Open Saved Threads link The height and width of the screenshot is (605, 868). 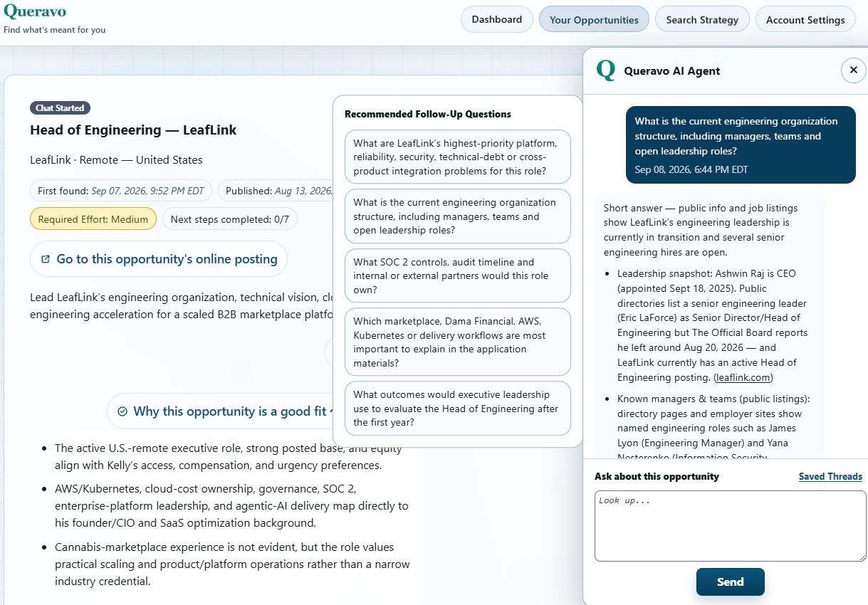[x=830, y=476]
